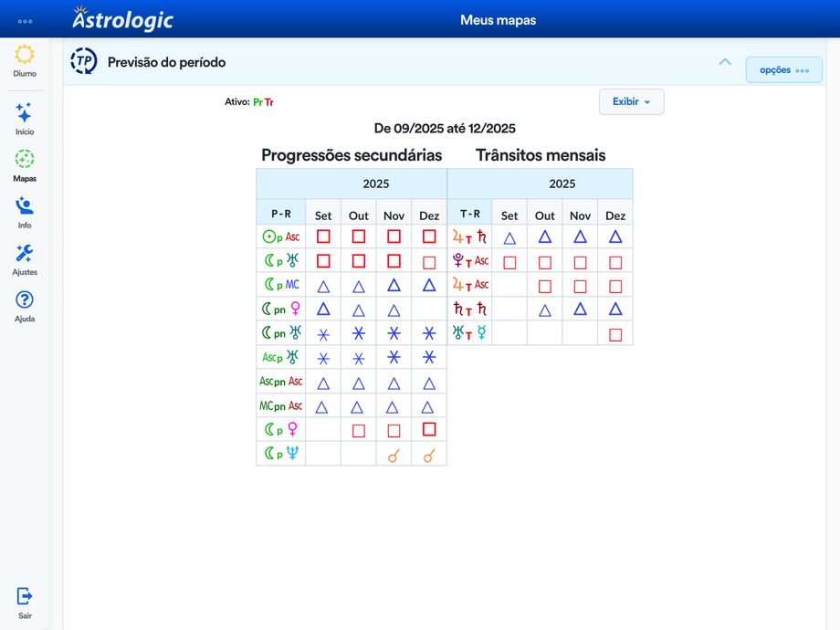Image resolution: width=840 pixels, height=630 pixels.
Task: Select the Asc pn Asc row label
Action: [281, 381]
